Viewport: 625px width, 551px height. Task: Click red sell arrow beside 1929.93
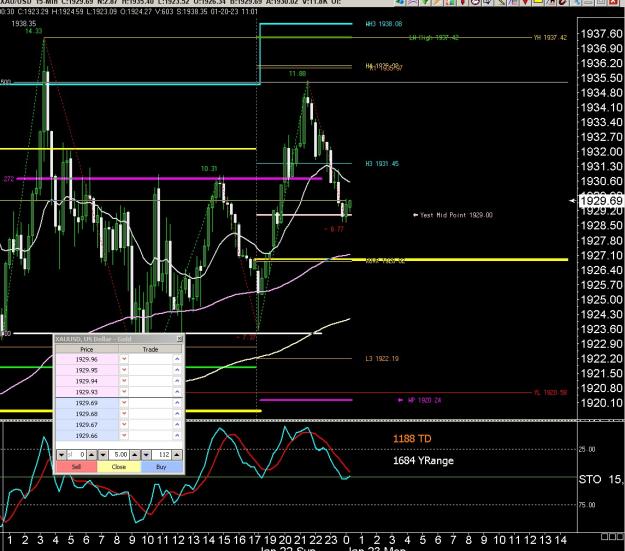124,392
